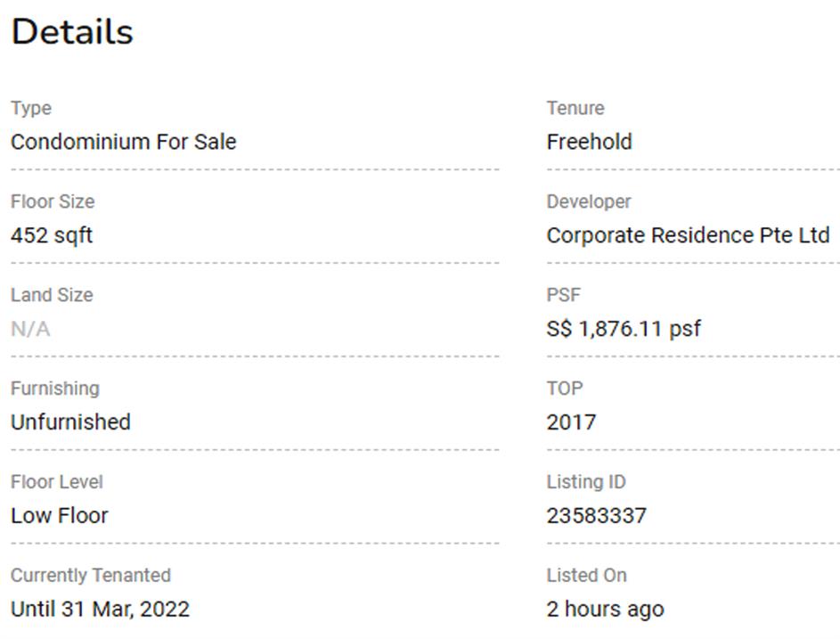Click the Developer label

coord(589,201)
